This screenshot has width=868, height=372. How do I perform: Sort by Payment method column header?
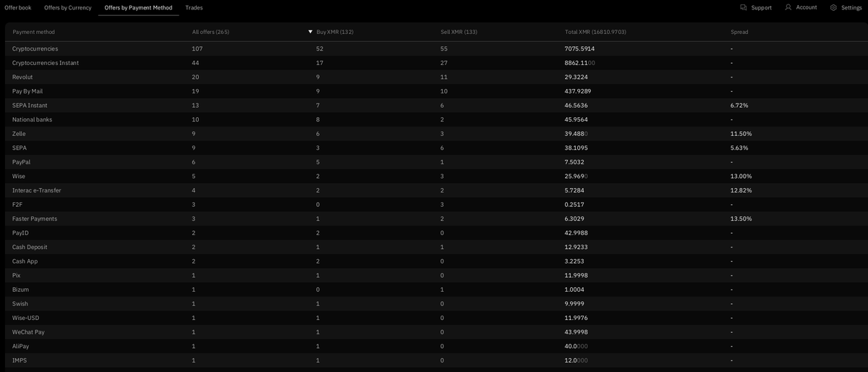tap(33, 32)
